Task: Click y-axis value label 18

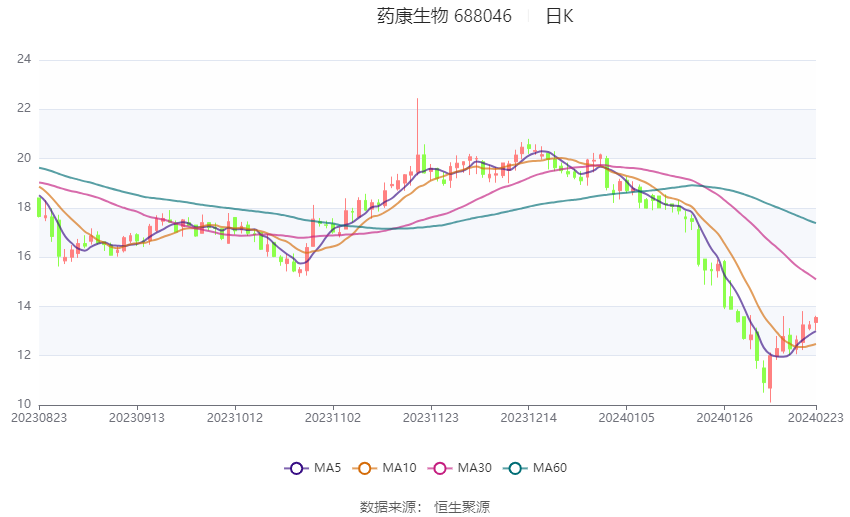Action: 24,207
